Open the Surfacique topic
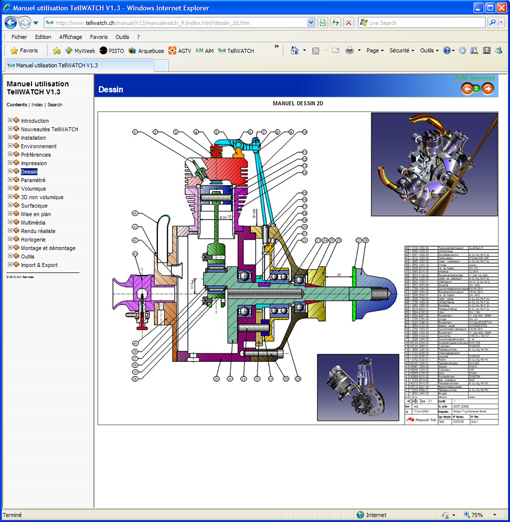510x522 pixels. [34, 206]
